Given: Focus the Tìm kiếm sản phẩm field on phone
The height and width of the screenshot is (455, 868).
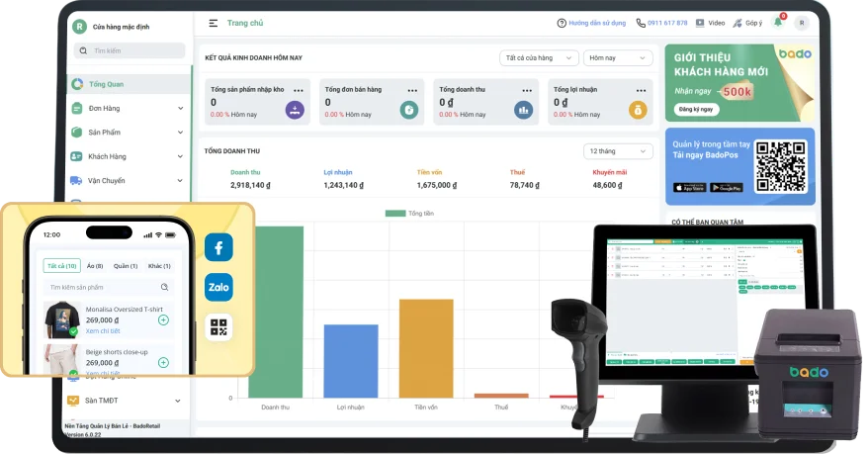Looking at the screenshot, I should (108, 287).
